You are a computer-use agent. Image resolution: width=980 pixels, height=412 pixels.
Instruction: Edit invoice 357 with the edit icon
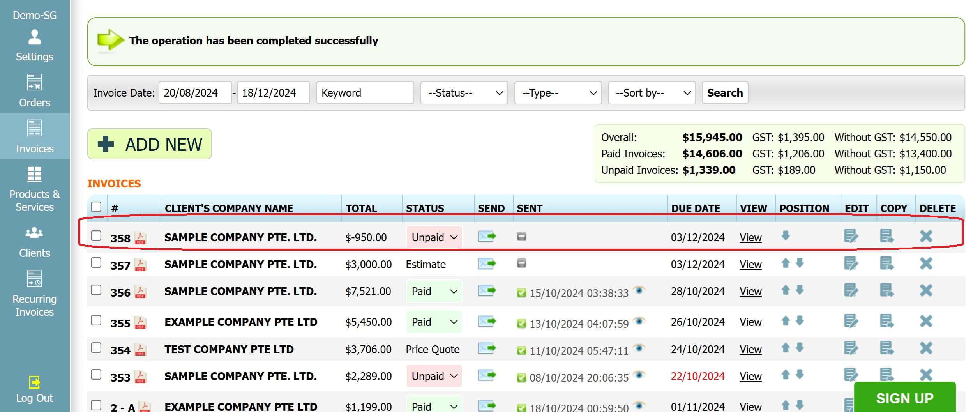pos(851,263)
